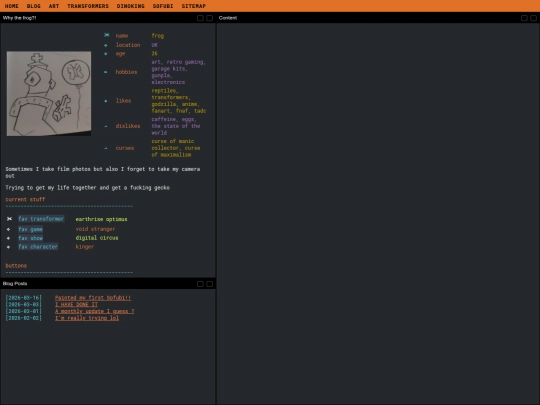Image resolution: width=540 pixels, height=405 pixels.
Task: Click the '[2026-02-02]' date entry
Action: [x=24, y=318]
